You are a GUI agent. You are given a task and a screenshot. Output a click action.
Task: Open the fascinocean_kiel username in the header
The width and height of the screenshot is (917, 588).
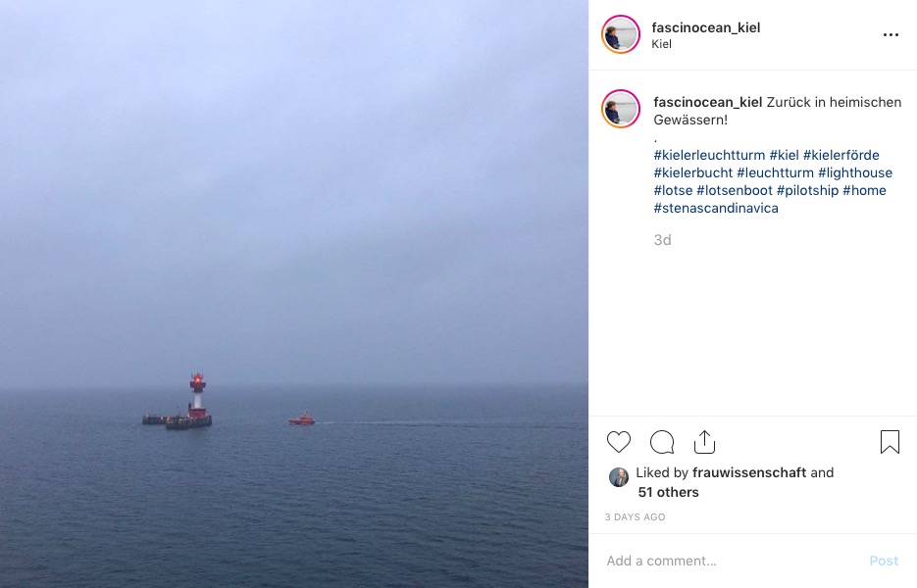(x=706, y=27)
